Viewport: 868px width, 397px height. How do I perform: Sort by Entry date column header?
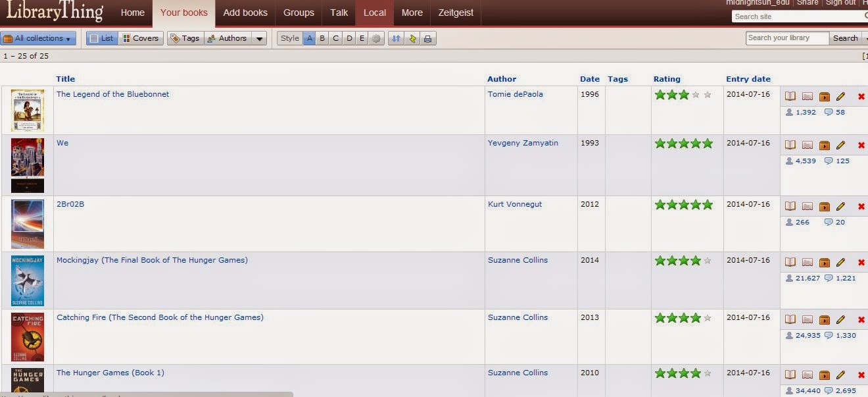[748, 79]
